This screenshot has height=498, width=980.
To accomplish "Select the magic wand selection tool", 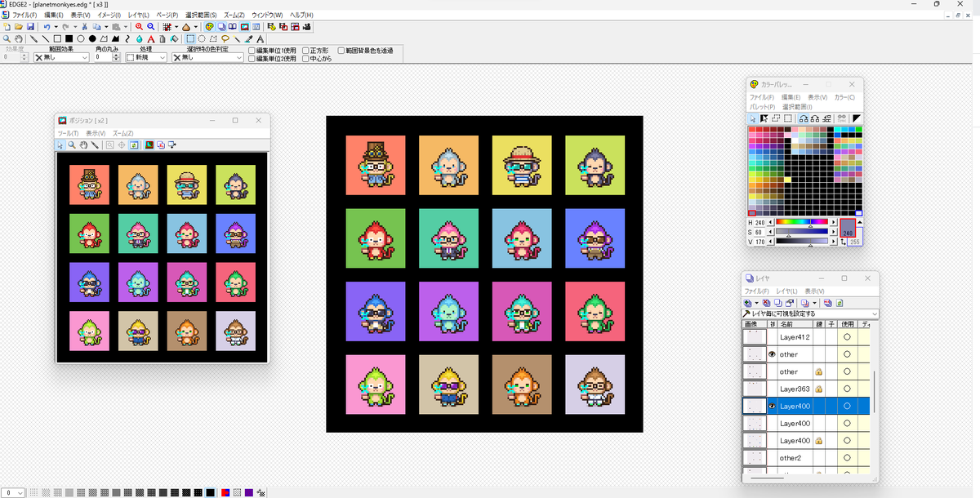I will pyautogui.click(x=237, y=38).
